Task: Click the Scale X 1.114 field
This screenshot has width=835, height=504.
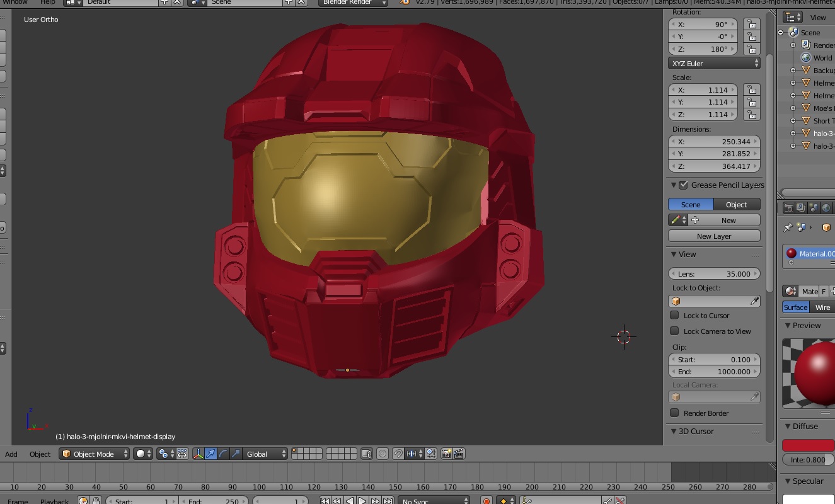Action: (x=703, y=89)
